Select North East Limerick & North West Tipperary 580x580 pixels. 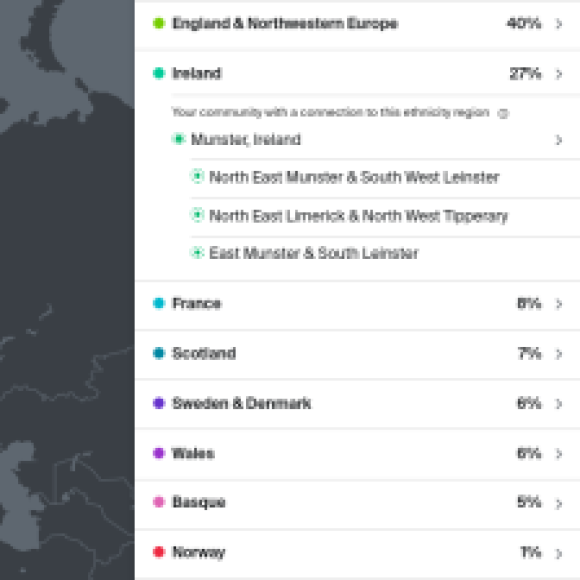[358, 216]
